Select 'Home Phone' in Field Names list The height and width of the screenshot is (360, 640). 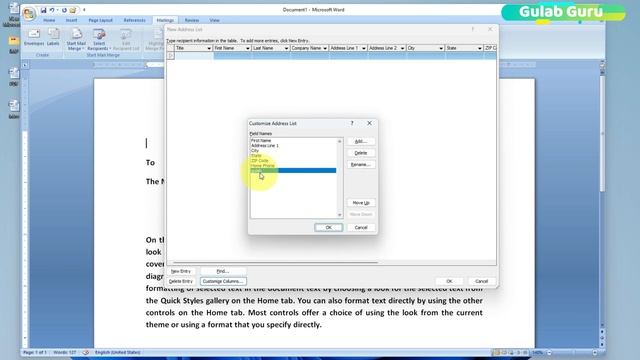point(263,165)
